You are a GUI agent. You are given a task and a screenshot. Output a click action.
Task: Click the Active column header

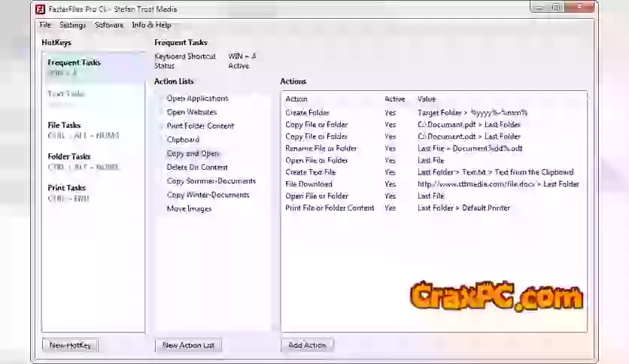(x=395, y=99)
